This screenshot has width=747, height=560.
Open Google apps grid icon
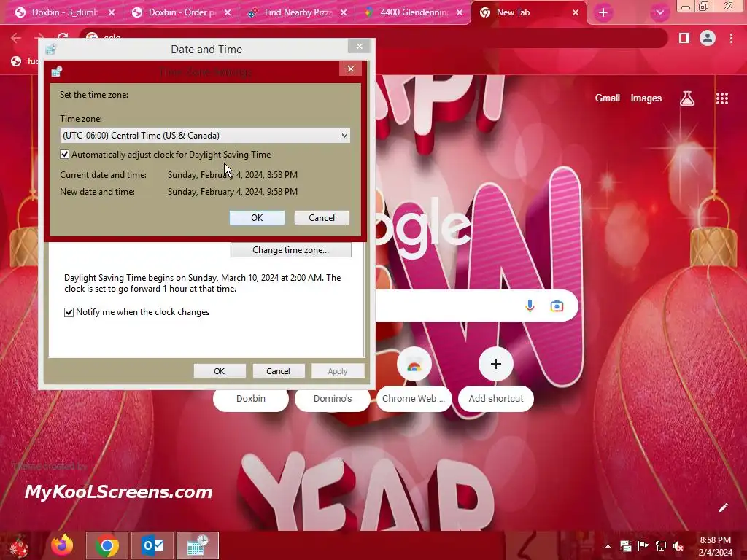[722, 98]
